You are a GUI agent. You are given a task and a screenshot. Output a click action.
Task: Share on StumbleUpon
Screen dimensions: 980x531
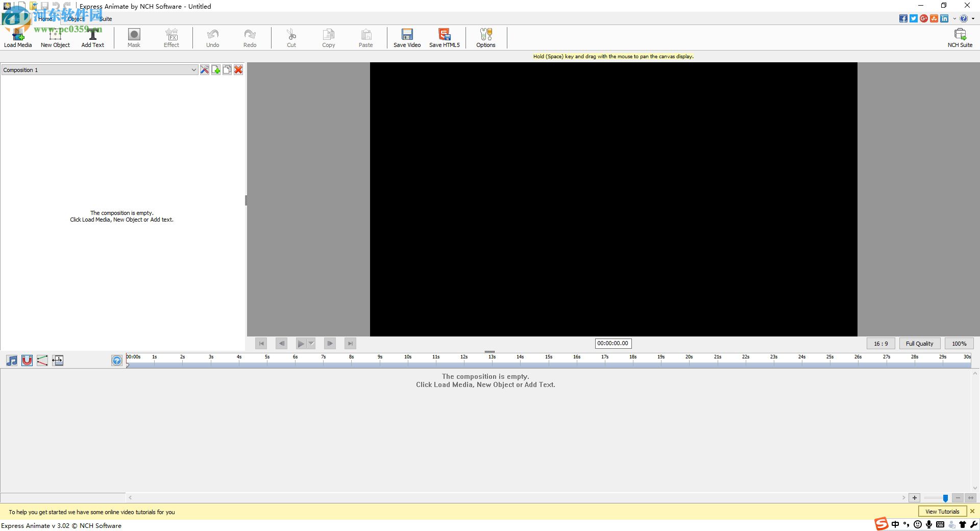tap(934, 18)
